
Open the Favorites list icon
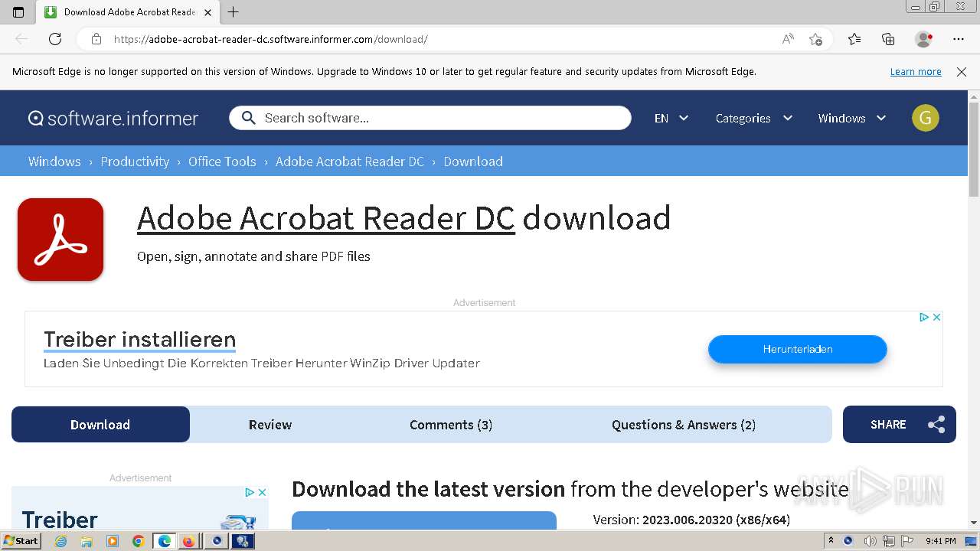click(854, 39)
